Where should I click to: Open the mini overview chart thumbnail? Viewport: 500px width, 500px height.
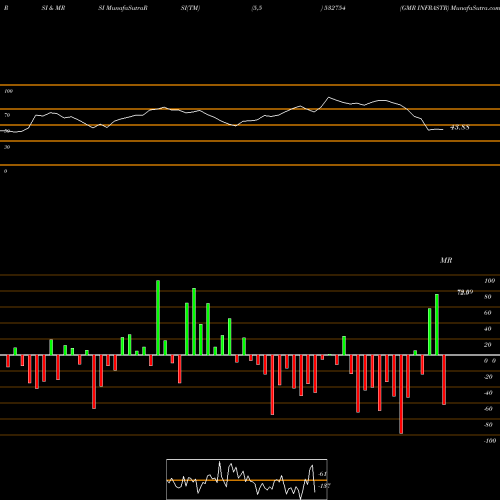click(x=247, y=479)
